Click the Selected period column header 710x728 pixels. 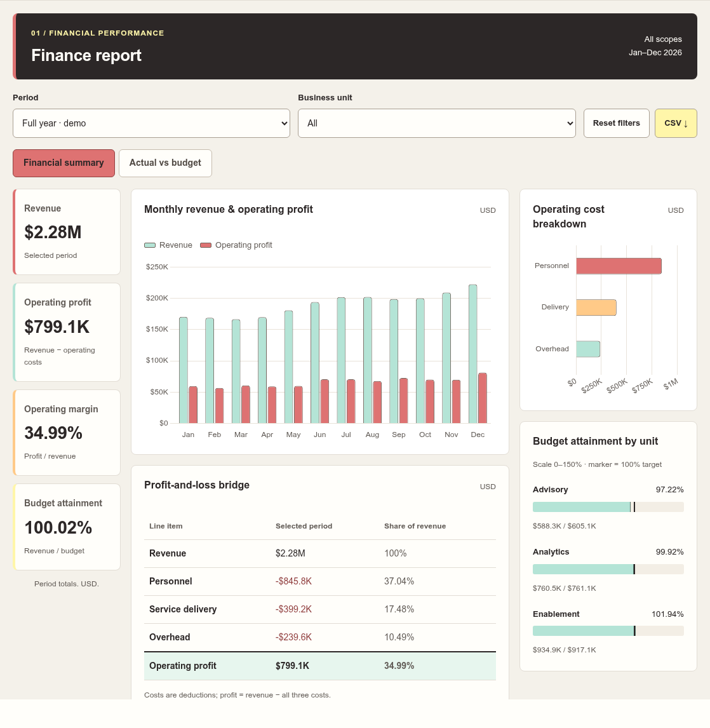[x=304, y=526]
